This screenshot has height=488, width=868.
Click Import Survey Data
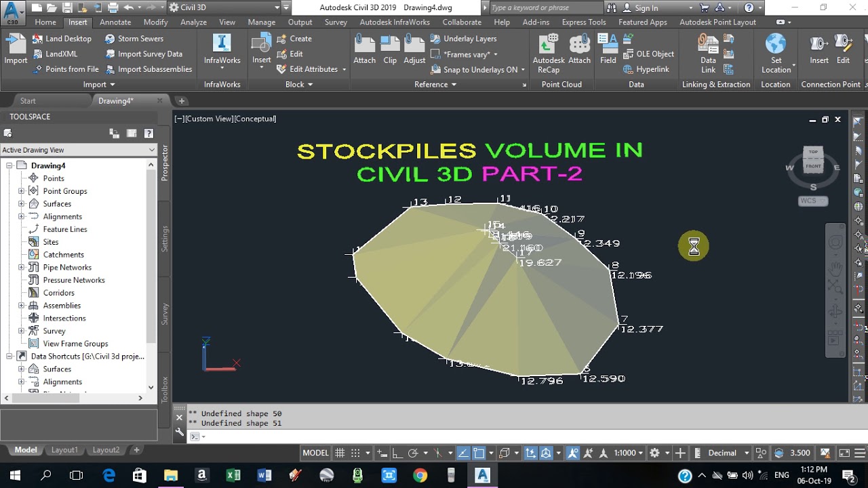[x=143, y=54]
